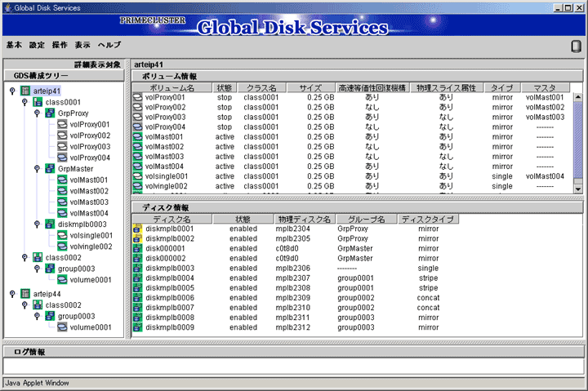Click the arteip44 node icon in tree
The image size is (588, 391).
(x=25, y=294)
